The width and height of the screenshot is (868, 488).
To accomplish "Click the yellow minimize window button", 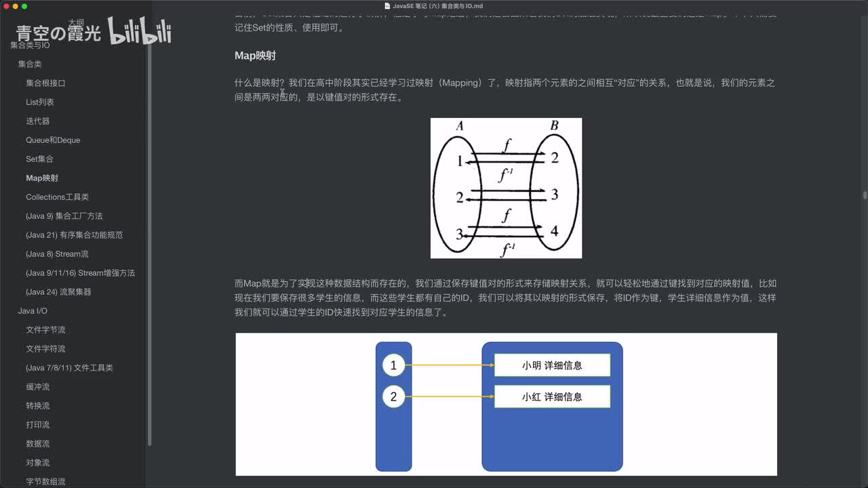I will point(15,5).
